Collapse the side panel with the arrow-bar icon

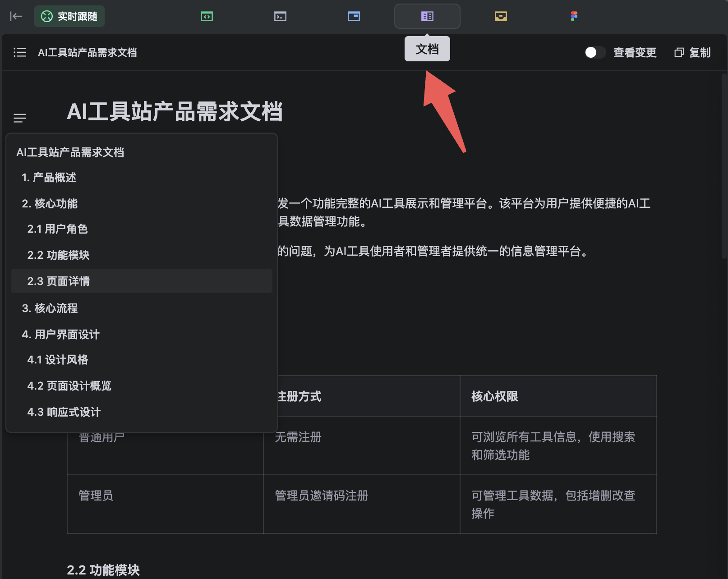point(16,17)
